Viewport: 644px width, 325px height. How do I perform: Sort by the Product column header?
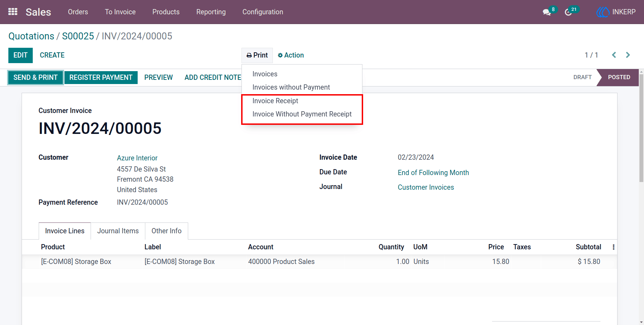pyautogui.click(x=53, y=247)
